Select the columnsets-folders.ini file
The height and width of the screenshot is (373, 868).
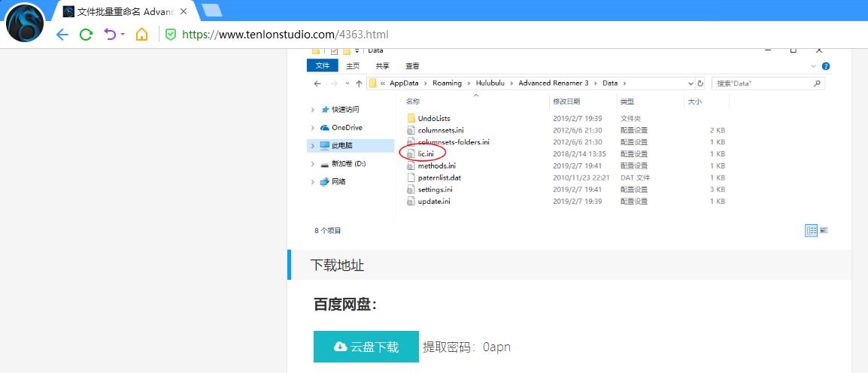[x=448, y=142]
